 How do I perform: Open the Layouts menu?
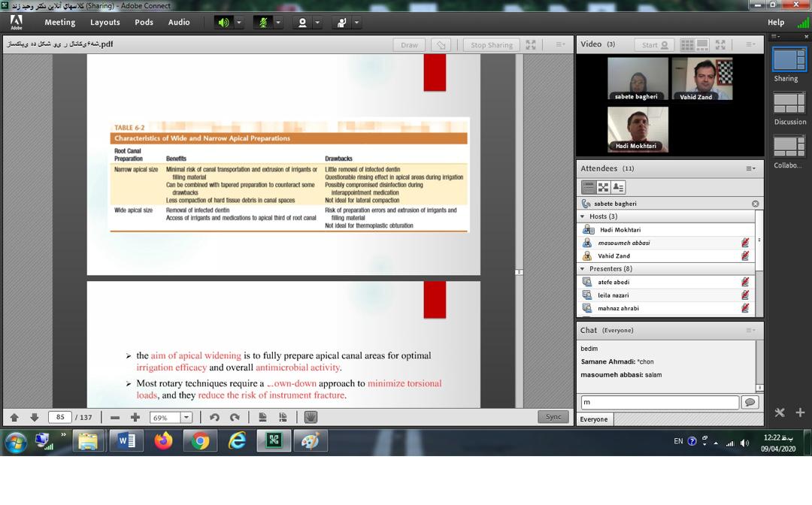coord(105,23)
